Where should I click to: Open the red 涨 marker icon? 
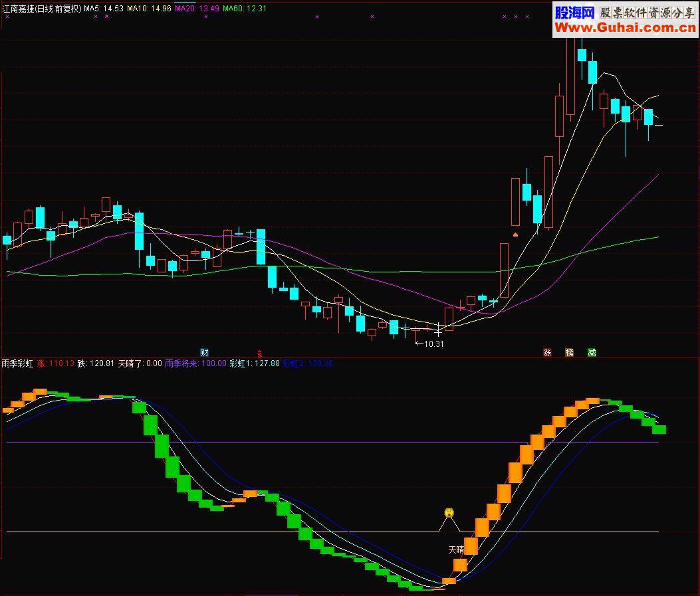547,353
